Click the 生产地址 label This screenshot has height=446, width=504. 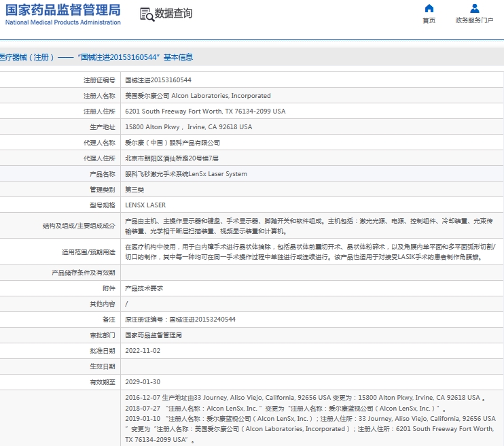coord(103,127)
